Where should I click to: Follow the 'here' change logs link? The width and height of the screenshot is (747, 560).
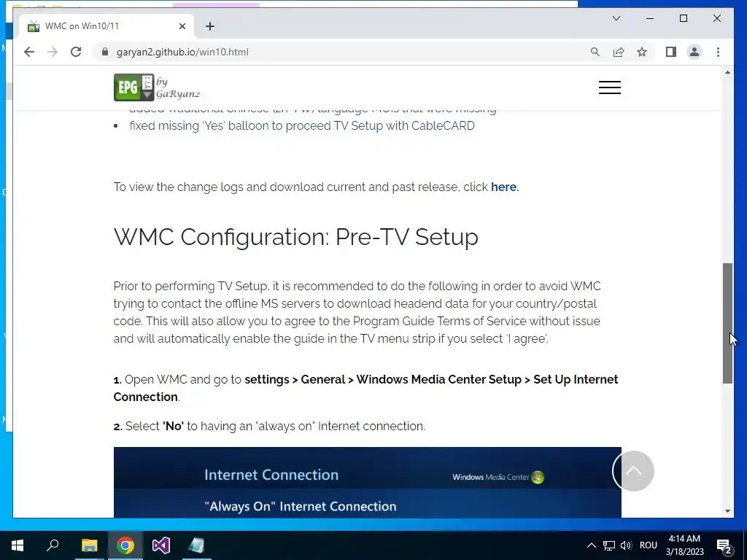(505, 187)
